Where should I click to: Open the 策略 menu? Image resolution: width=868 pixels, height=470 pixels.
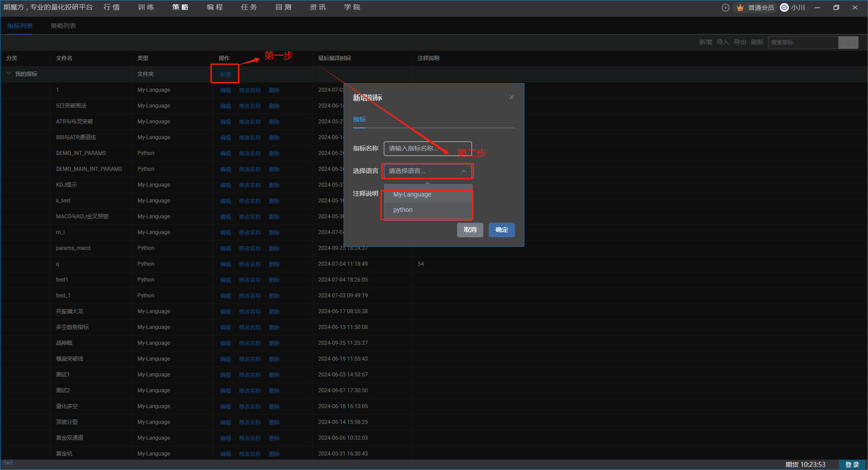point(180,8)
